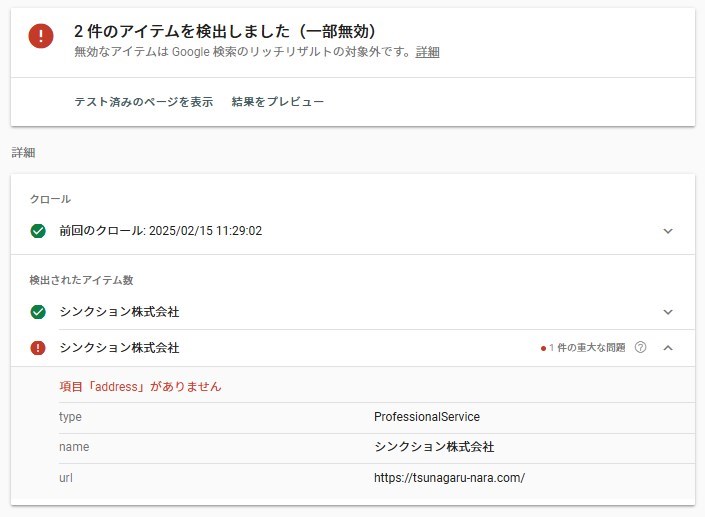The width and height of the screenshot is (705, 517).
Task: Click テスト済みのページを表示 button
Action: click(x=144, y=102)
